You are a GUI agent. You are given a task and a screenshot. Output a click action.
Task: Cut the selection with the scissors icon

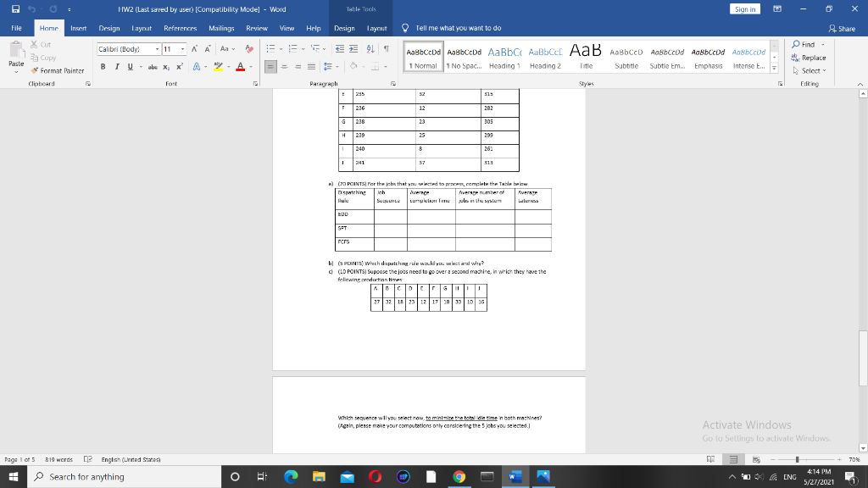tap(41, 44)
